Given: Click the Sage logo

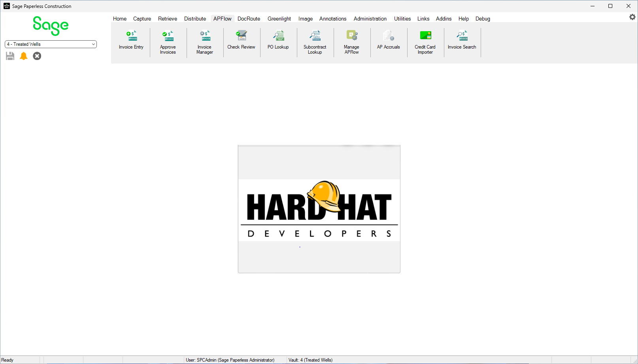Looking at the screenshot, I should [51, 26].
